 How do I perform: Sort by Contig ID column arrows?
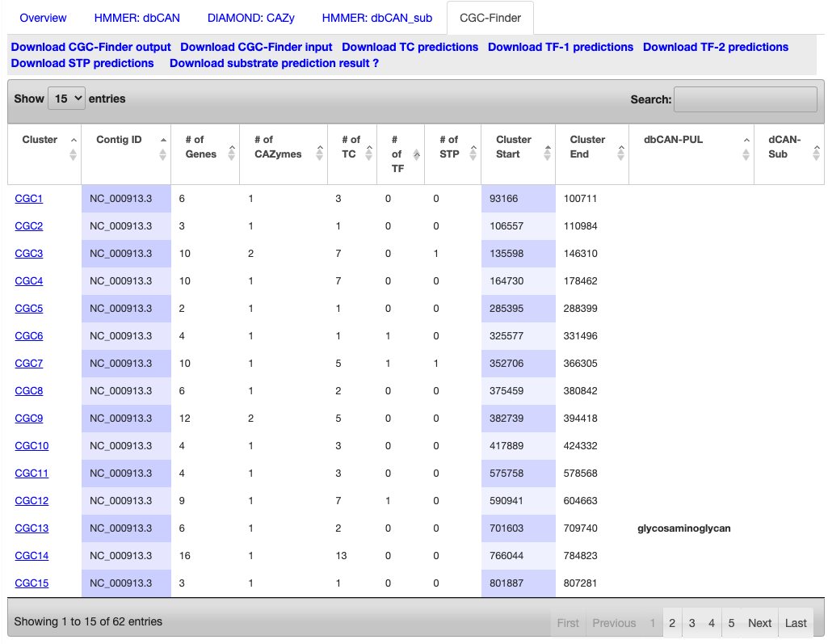click(163, 148)
